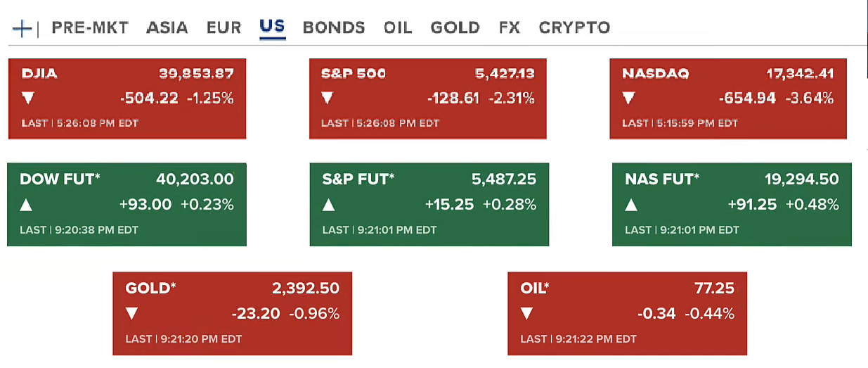Open the GOLD commodity tile
The image size is (868, 368).
coord(232,313)
